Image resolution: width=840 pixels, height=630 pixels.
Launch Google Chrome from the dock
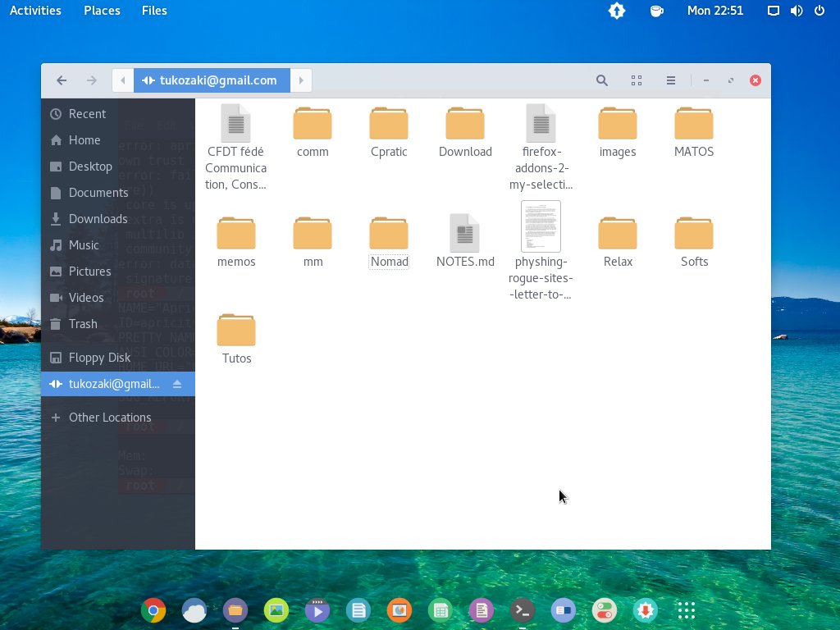coord(154,610)
